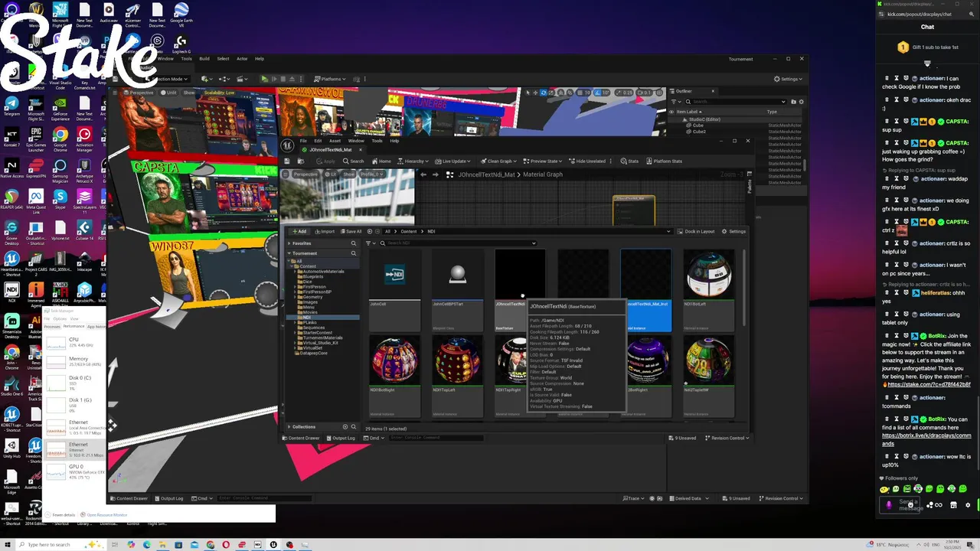Click the Windows taskbar search box
The width and height of the screenshot is (980, 551).
click(52, 545)
